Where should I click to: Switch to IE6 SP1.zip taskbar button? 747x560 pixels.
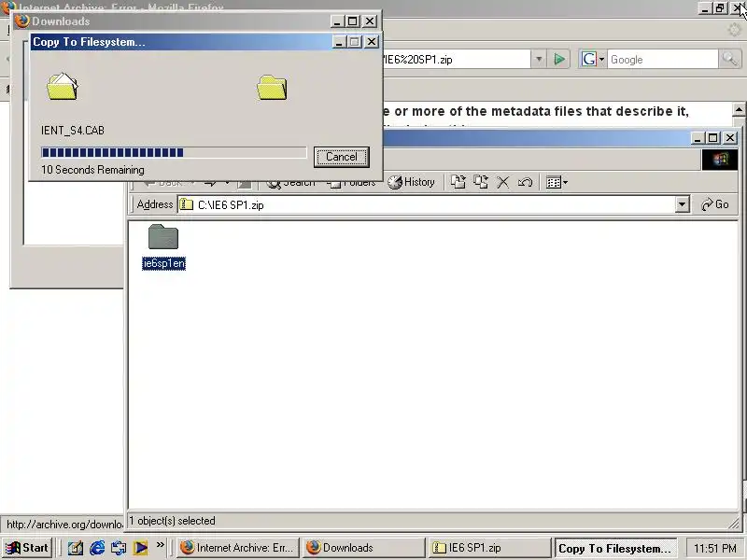489,548
